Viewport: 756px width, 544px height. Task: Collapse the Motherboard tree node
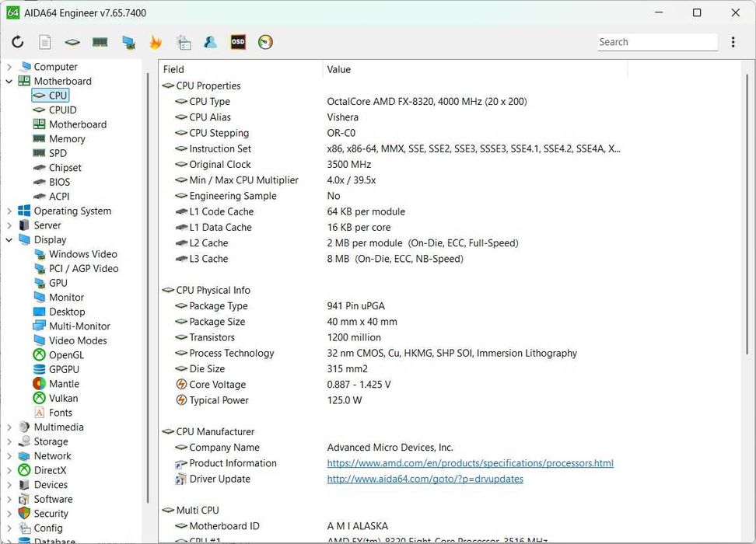pyautogui.click(x=9, y=82)
